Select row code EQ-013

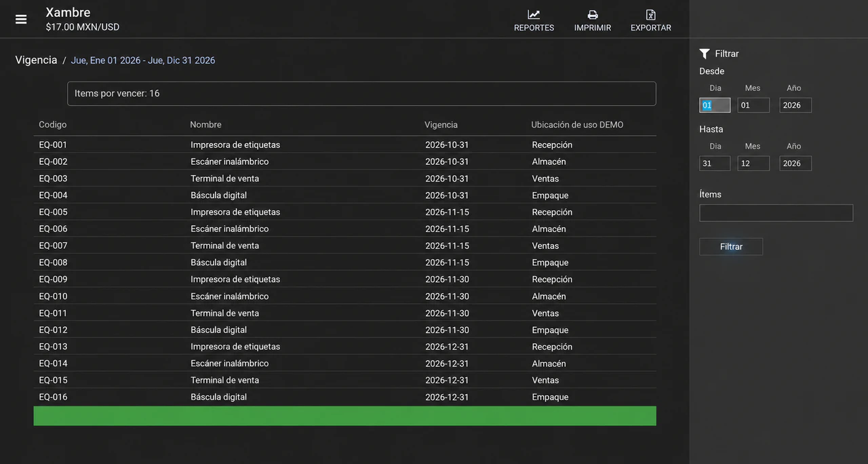click(53, 346)
